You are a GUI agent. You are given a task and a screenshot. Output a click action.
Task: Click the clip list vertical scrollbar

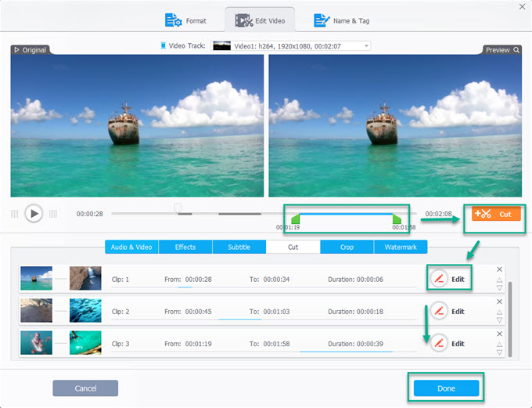tap(510, 320)
